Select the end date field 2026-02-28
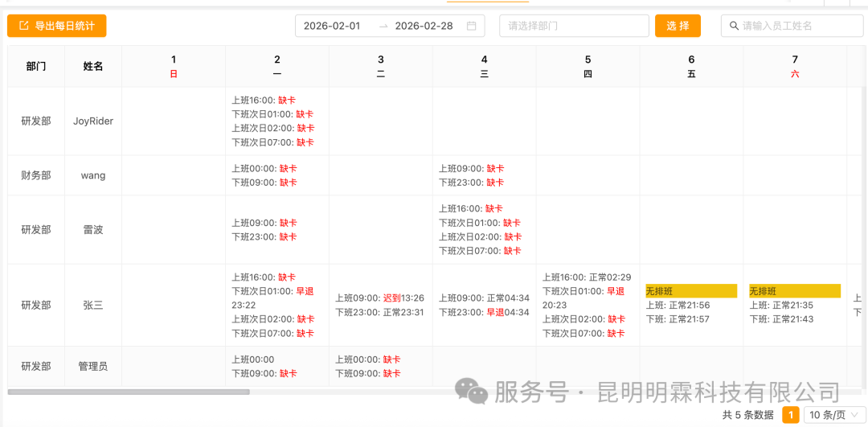 (424, 26)
